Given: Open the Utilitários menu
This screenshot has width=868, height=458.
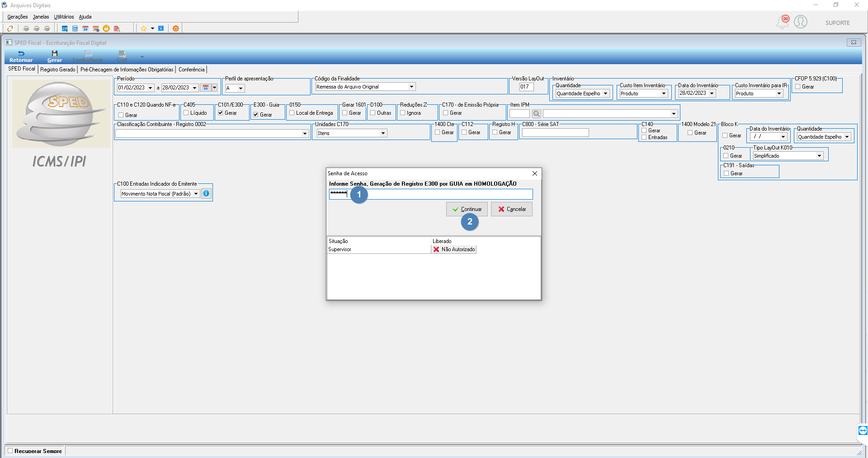Looking at the screenshot, I should pyautogui.click(x=64, y=17).
